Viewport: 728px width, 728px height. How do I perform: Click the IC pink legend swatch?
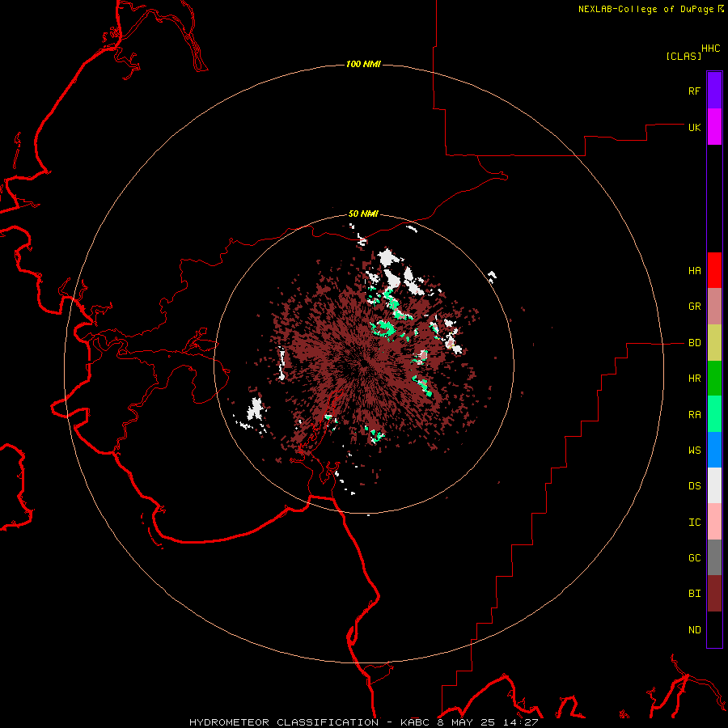tap(714, 522)
